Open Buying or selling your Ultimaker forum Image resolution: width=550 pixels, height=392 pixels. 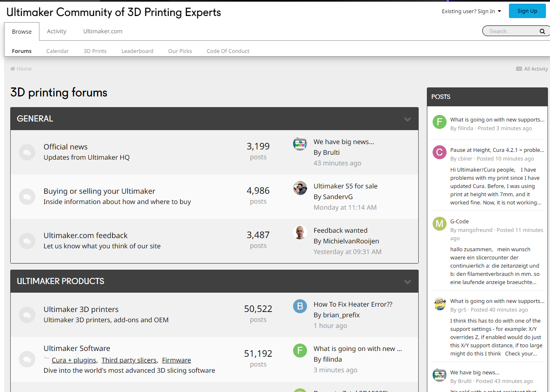[x=99, y=191]
